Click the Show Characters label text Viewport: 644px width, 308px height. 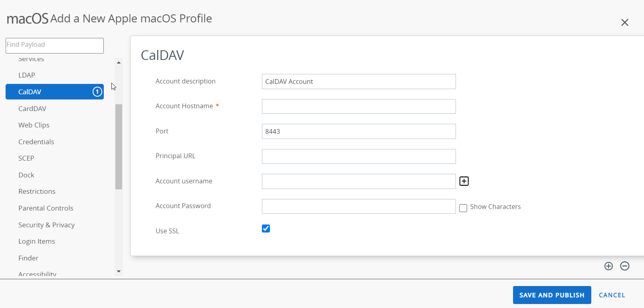[x=495, y=207]
